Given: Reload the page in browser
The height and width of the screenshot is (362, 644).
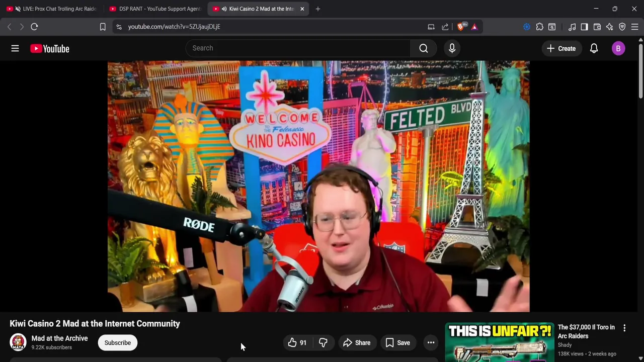Looking at the screenshot, I should 34,27.
